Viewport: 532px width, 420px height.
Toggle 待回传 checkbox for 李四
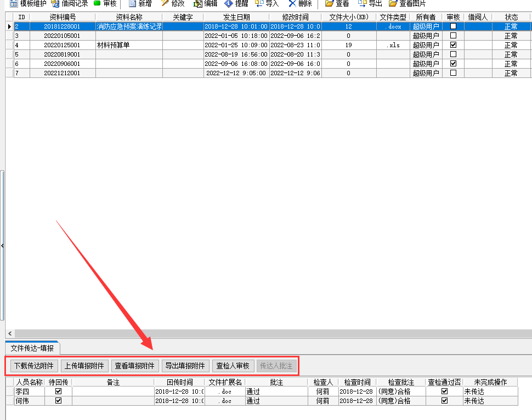[x=58, y=391]
